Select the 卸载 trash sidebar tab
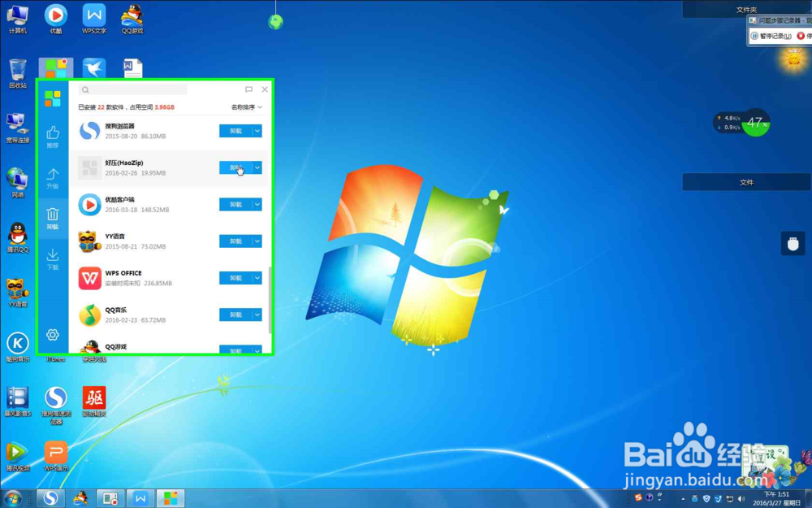This screenshot has width=812, height=508. 53,218
